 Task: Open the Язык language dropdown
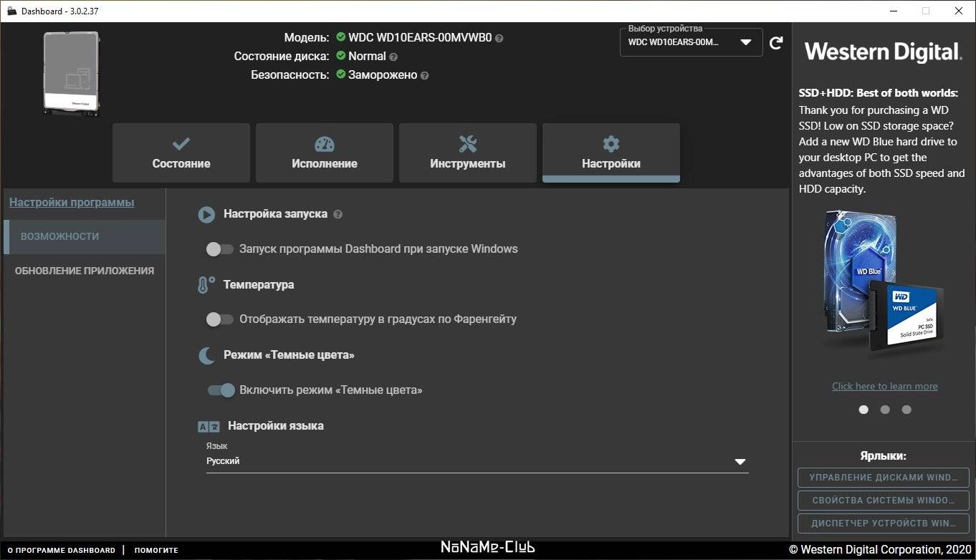(477, 461)
